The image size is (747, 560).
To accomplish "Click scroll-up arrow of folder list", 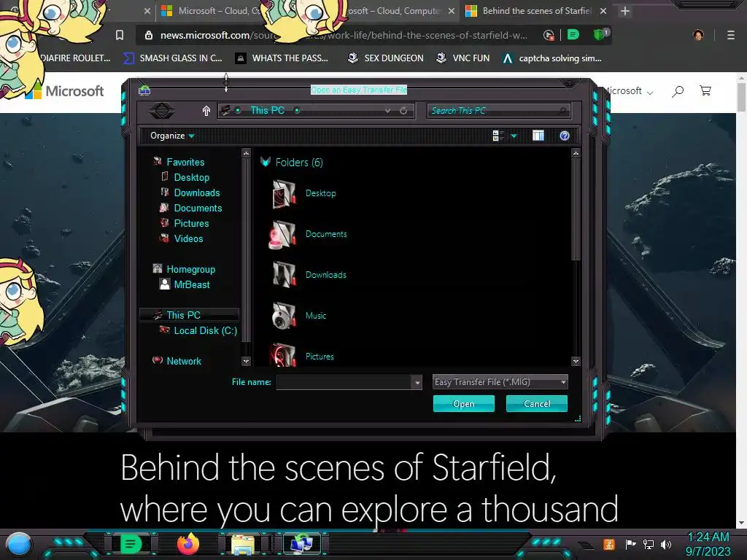I will click(x=576, y=153).
